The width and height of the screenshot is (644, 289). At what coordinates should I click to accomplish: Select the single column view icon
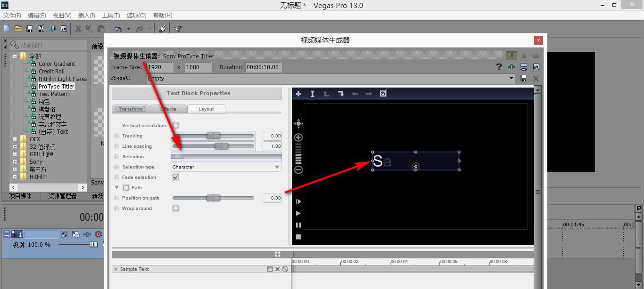click(x=512, y=56)
